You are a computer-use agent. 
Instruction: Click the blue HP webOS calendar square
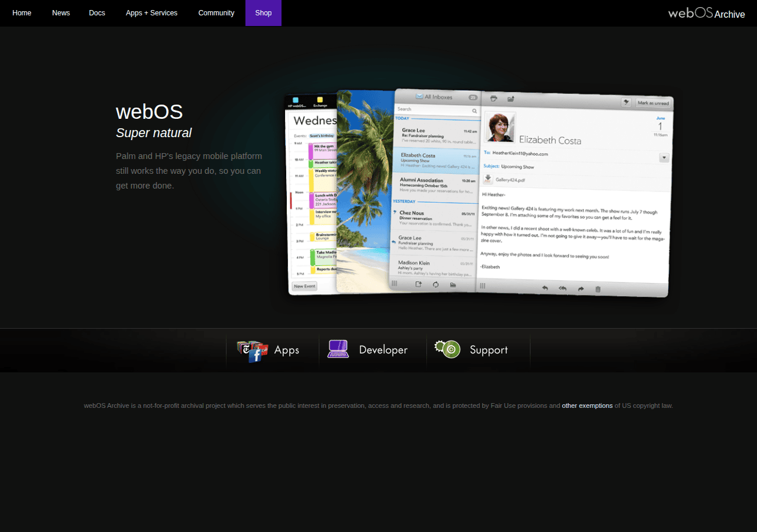tap(295, 100)
